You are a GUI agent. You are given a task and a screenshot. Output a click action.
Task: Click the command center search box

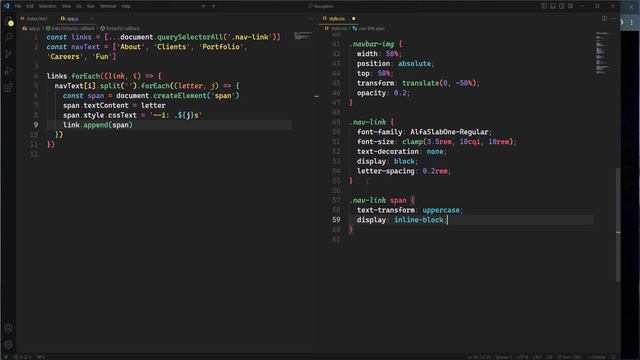[x=321, y=6]
